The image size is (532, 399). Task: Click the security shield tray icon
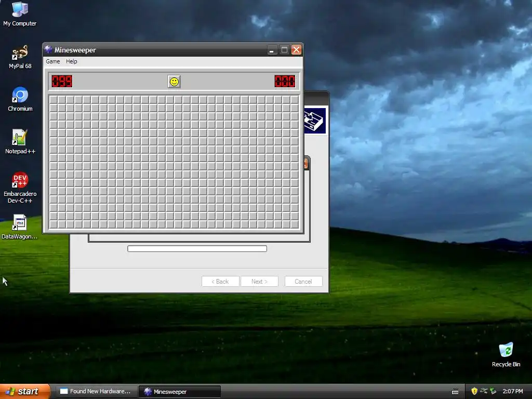474,391
